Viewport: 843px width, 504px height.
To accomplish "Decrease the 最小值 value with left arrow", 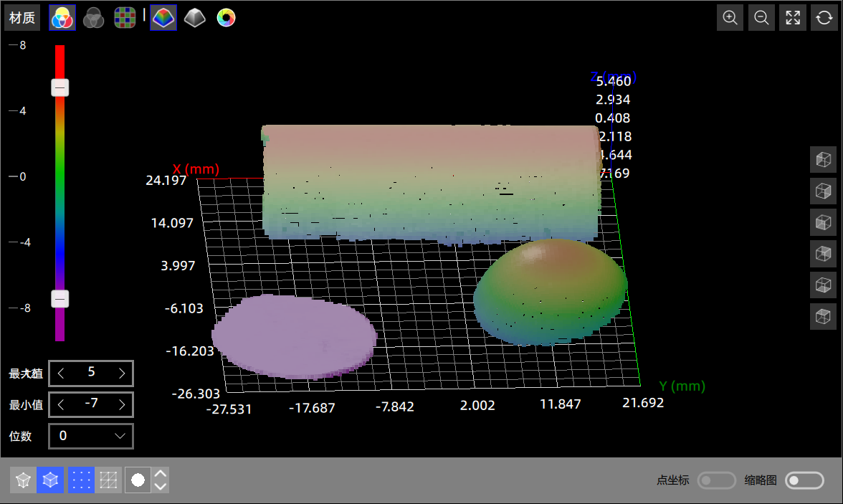I will [x=61, y=404].
